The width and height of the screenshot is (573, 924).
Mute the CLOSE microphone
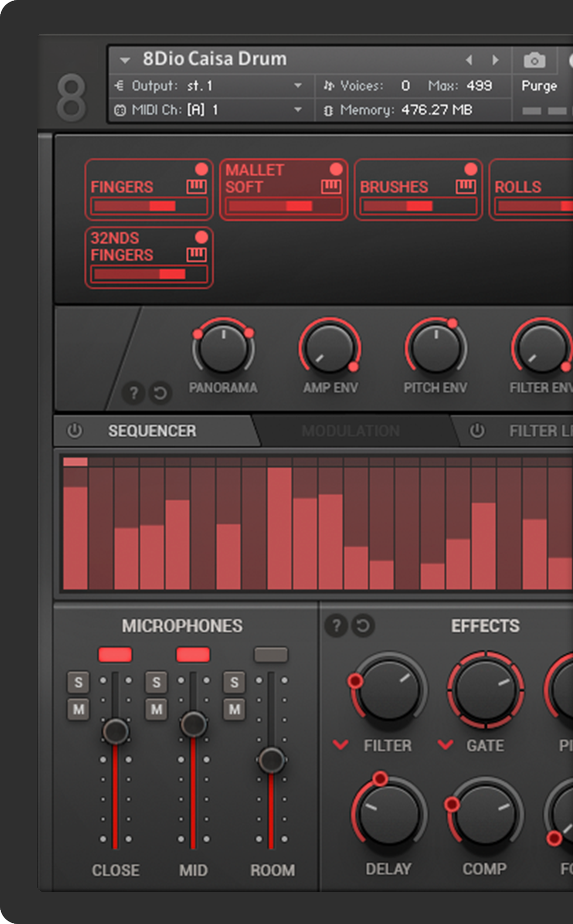click(78, 709)
